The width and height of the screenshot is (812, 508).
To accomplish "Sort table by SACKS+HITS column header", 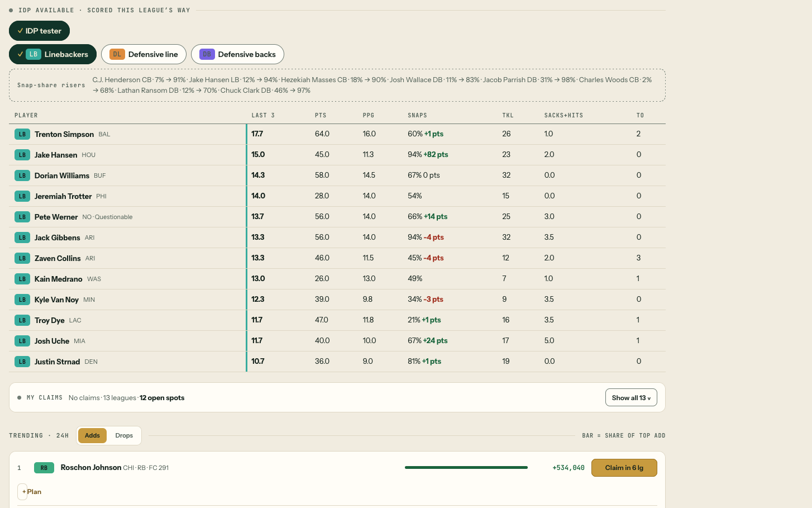I will 563,115.
